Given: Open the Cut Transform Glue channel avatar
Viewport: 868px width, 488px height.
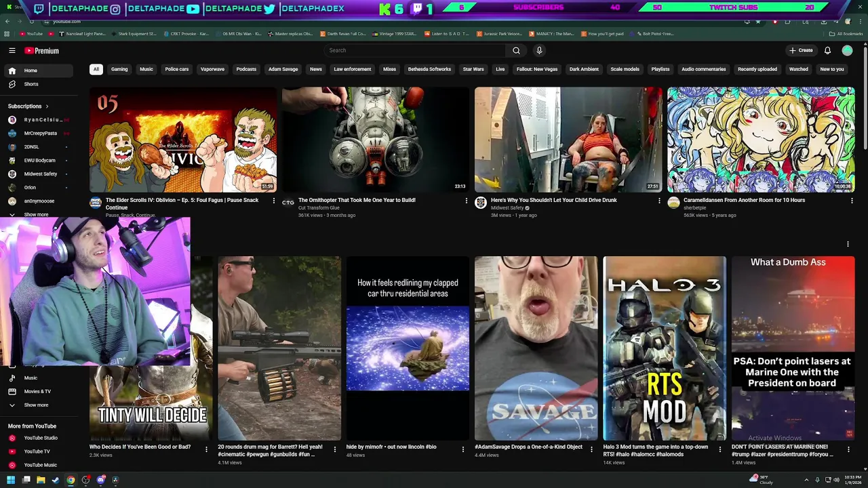Looking at the screenshot, I should point(288,203).
